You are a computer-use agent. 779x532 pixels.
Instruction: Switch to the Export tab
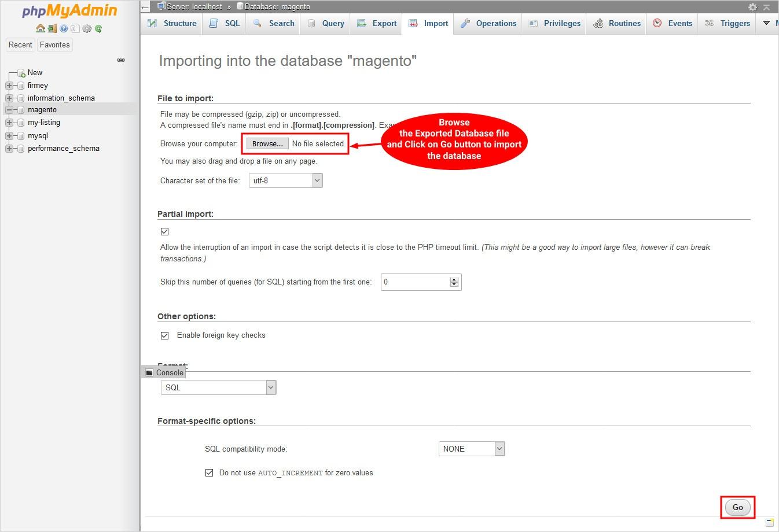(x=377, y=24)
